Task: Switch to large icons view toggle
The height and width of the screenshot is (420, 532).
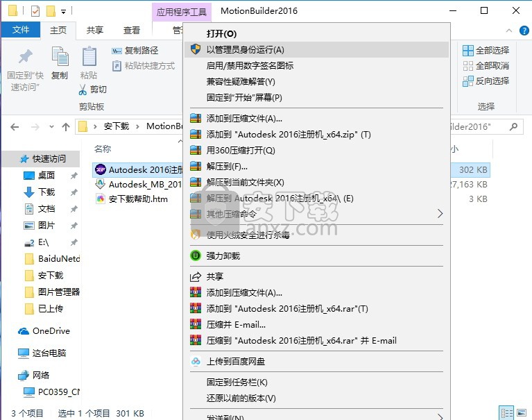Action: 522,413
